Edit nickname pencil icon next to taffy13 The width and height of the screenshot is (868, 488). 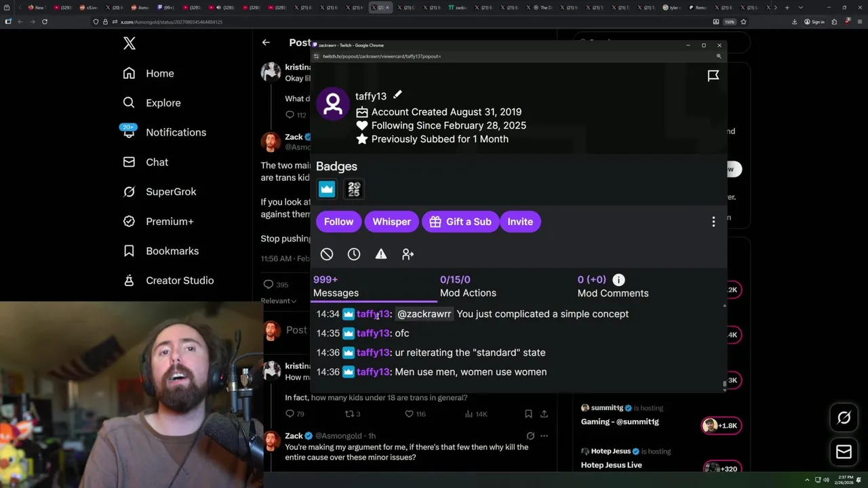coord(397,95)
